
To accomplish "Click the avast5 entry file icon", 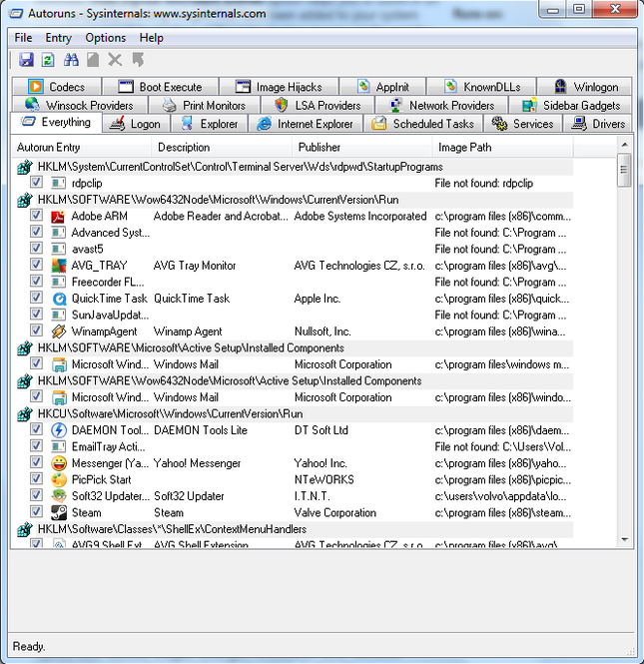I will (x=59, y=249).
